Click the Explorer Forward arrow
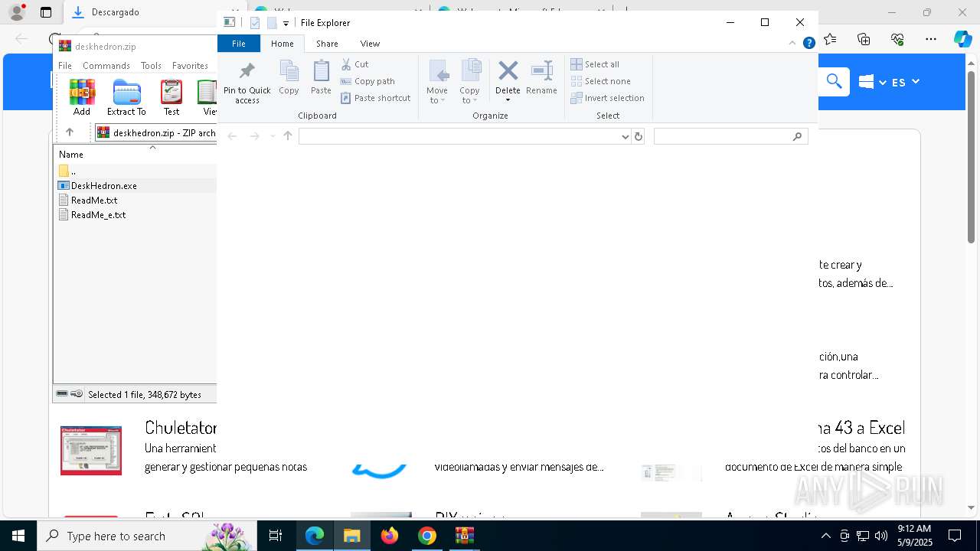The width and height of the screenshot is (980, 551). point(254,136)
